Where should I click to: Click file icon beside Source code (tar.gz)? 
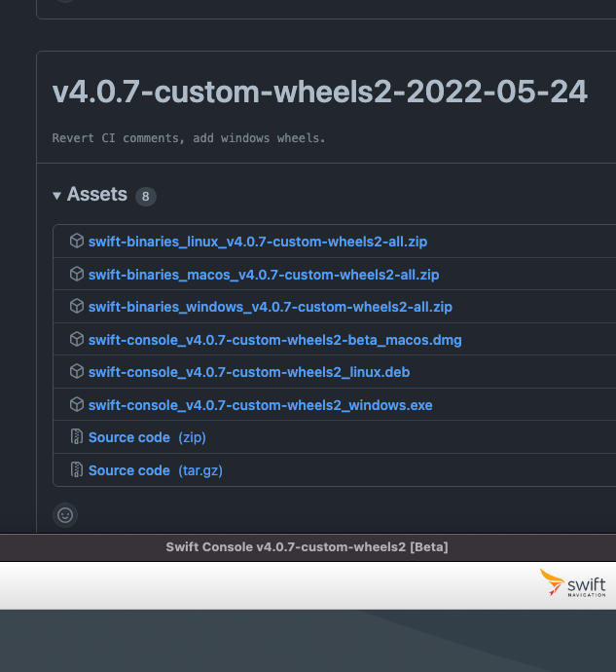[x=77, y=469]
